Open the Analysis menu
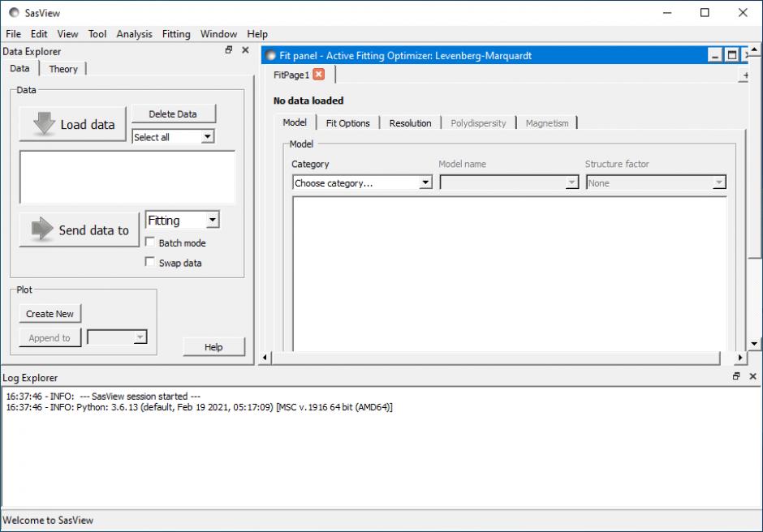The height and width of the screenshot is (532, 763). coord(134,34)
